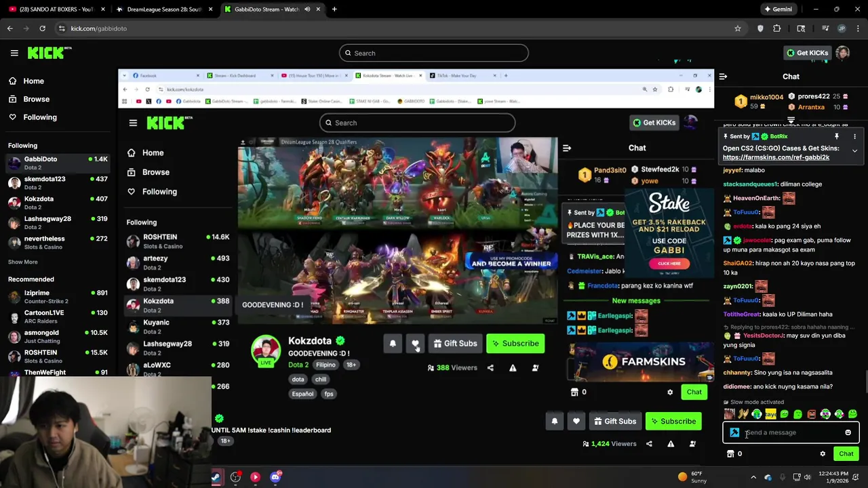This screenshot has height=488, width=868.
Task: Send with the bottom-right Chat button
Action: coord(846,454)
